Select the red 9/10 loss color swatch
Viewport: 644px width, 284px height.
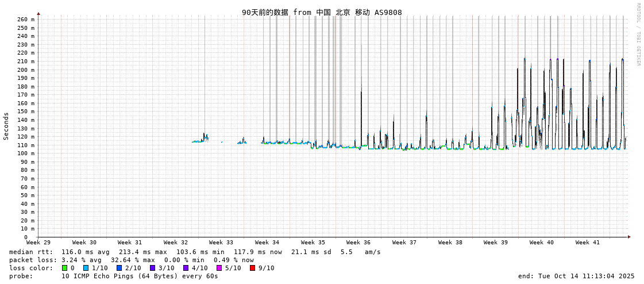click(x=252, y=268)
